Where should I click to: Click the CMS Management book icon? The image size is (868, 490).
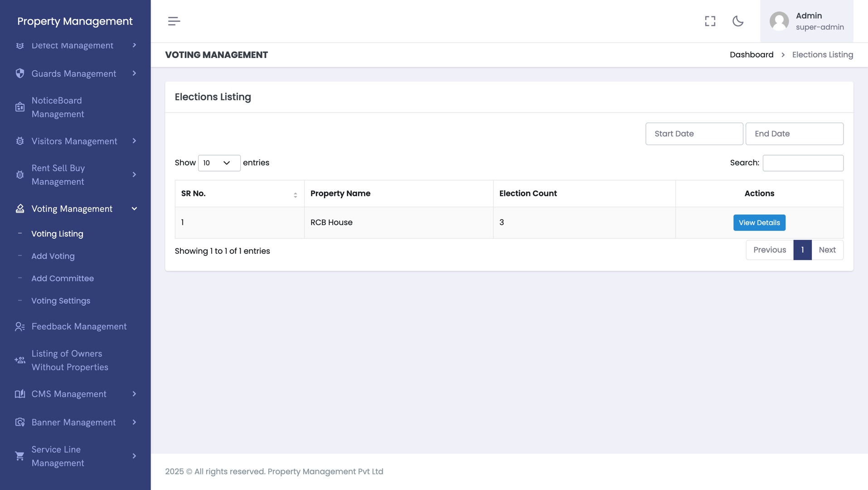click(20, 394)
